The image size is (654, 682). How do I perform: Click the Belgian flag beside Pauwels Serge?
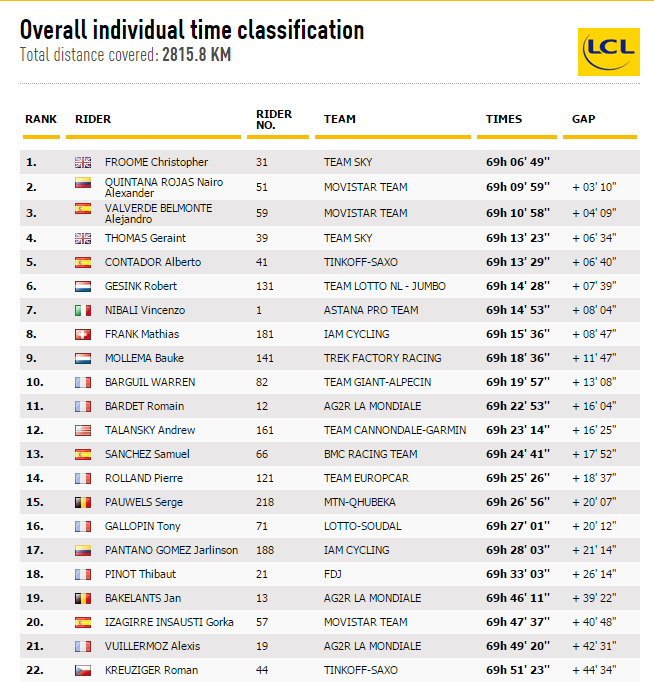click(83, 502)
